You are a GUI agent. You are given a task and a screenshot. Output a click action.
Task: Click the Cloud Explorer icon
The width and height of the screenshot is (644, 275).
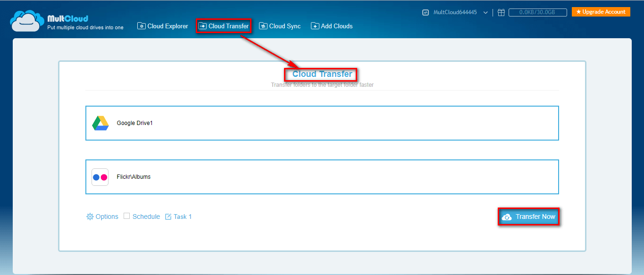pyautogui.click(x=141, y=26)
